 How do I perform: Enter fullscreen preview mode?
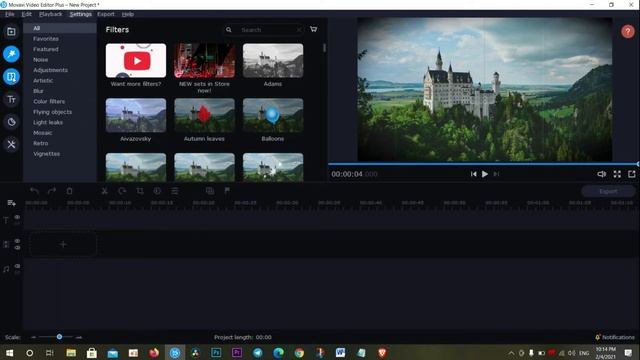(x=617, y=174)
